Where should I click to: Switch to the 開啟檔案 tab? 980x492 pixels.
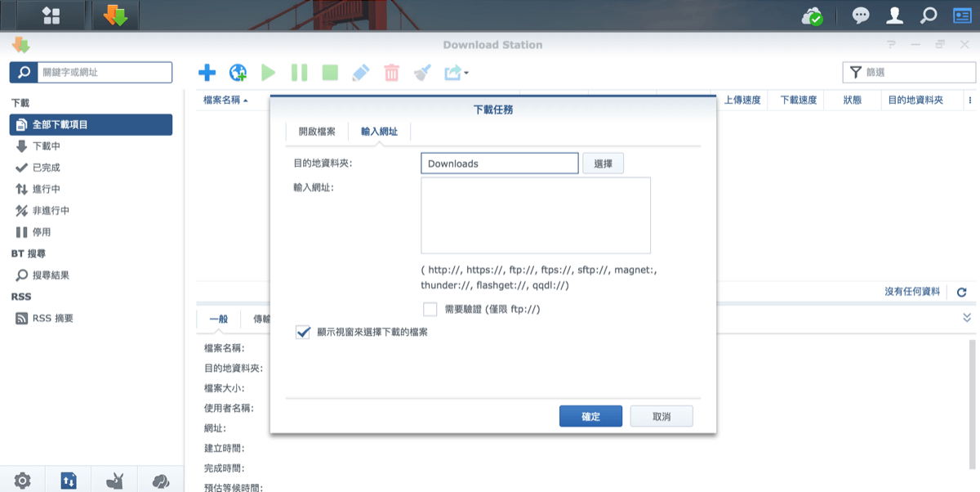click(317, 132)
